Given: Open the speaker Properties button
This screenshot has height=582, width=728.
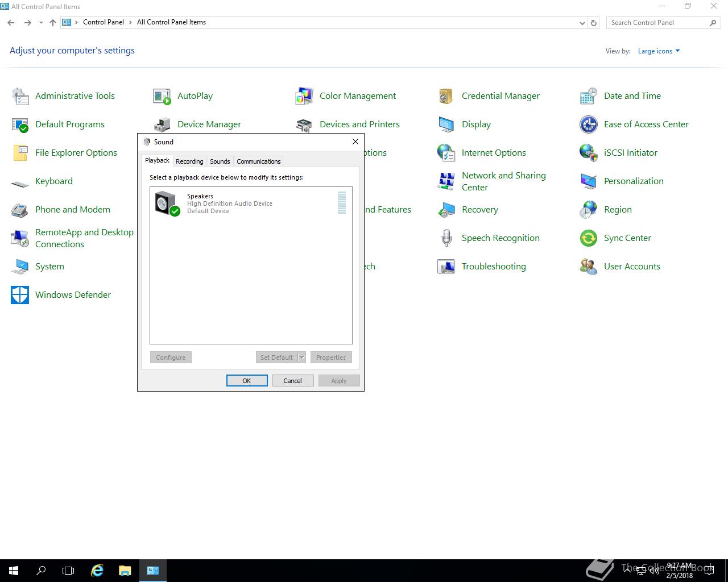Looking at the screenshot, I should pyautogui.click(x=331, y=357).
